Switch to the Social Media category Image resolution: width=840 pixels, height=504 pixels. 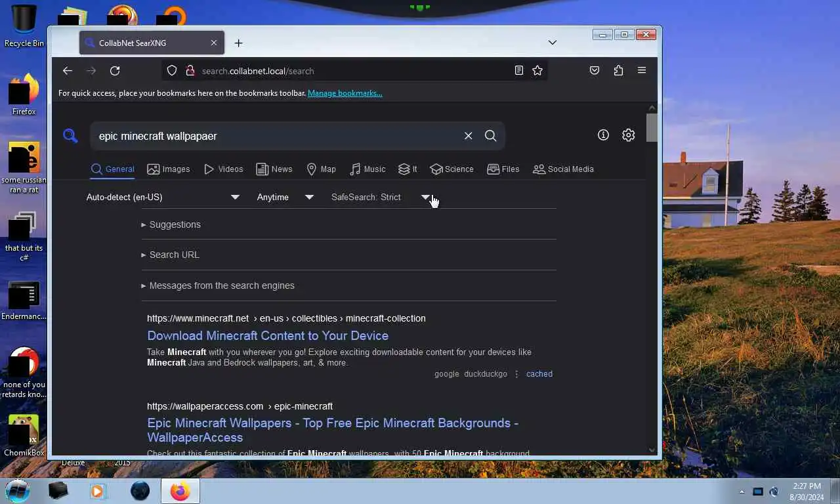point(563,169)
